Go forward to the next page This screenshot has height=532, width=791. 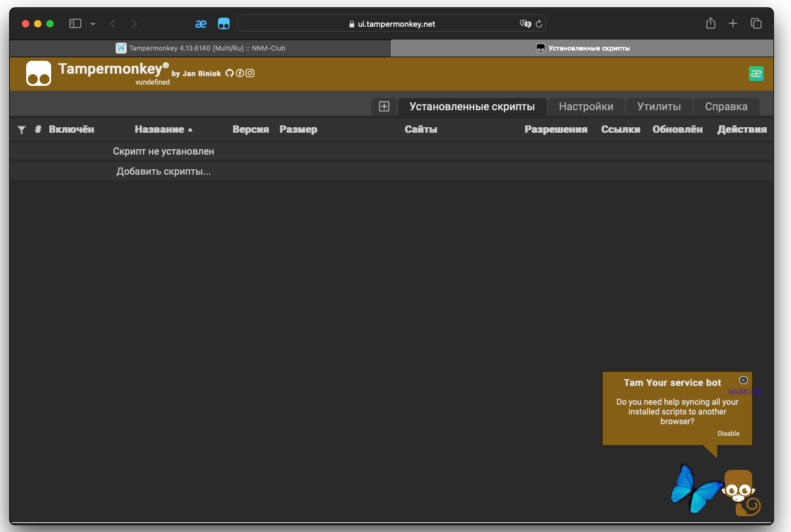coord(135,24)
